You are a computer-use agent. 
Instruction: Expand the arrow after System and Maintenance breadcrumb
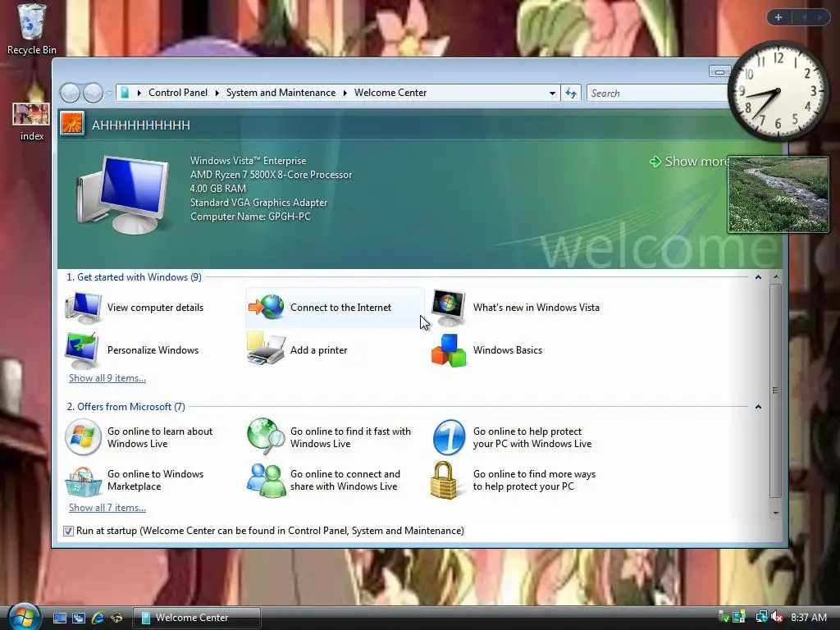(x=345, y=94)
